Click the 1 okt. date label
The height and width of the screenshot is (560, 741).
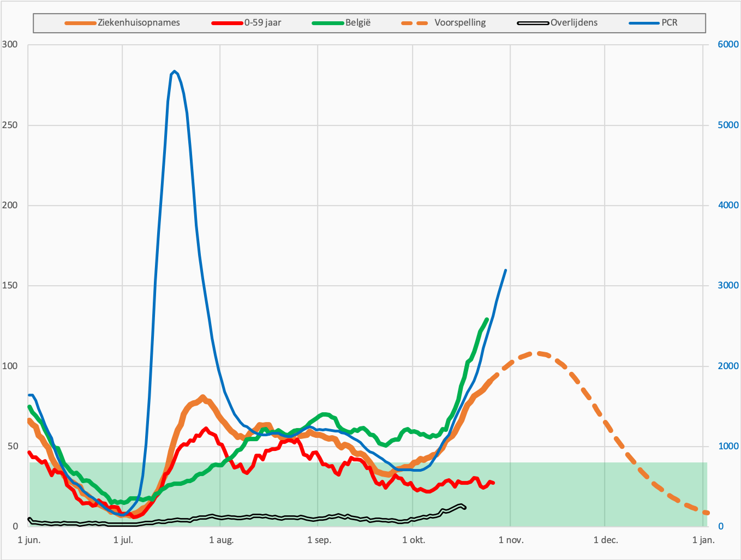[414, 540]
